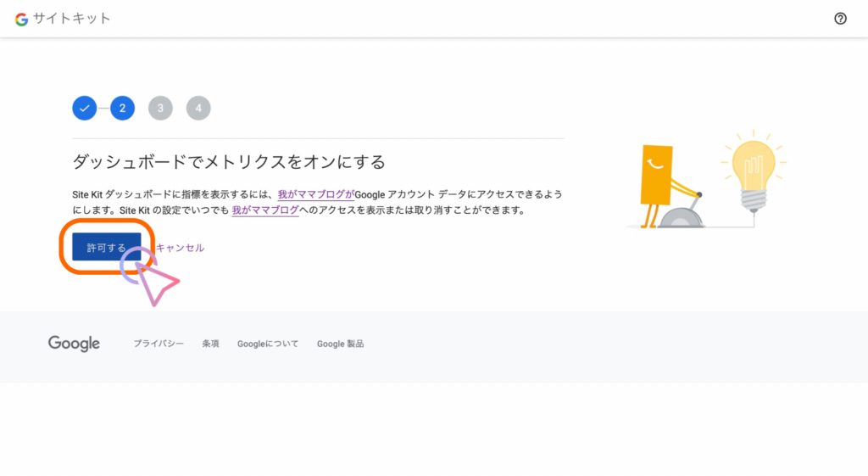Visit the Googleについて footer link
The image size is (868, 476).
[268, 344]
